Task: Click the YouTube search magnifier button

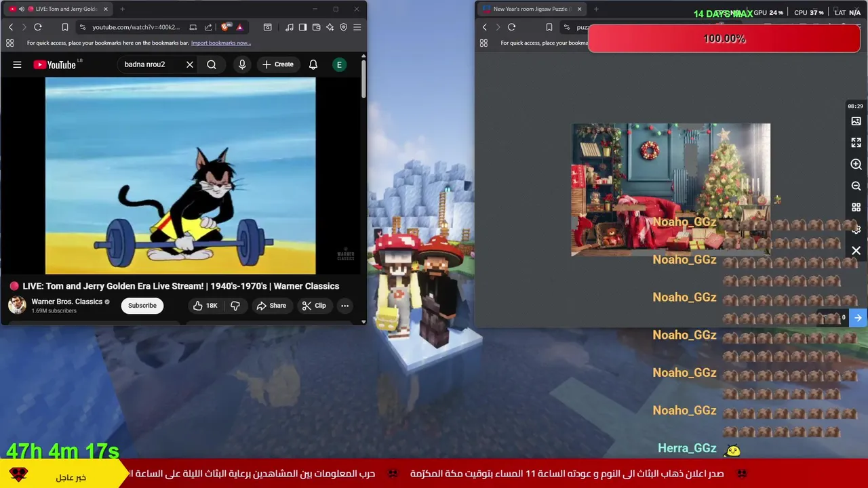Action: coord(212,64)
